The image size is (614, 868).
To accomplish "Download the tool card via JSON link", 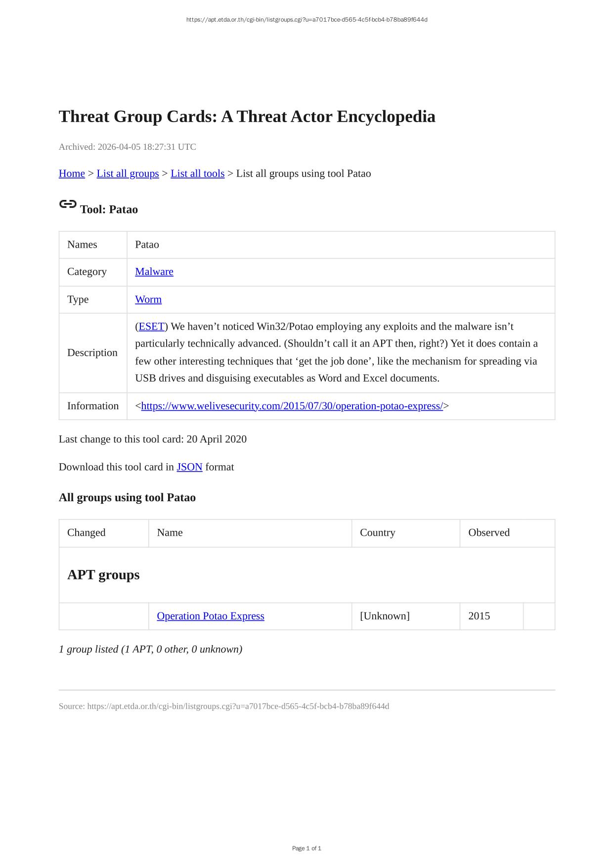I will click(x=189, y=467).
